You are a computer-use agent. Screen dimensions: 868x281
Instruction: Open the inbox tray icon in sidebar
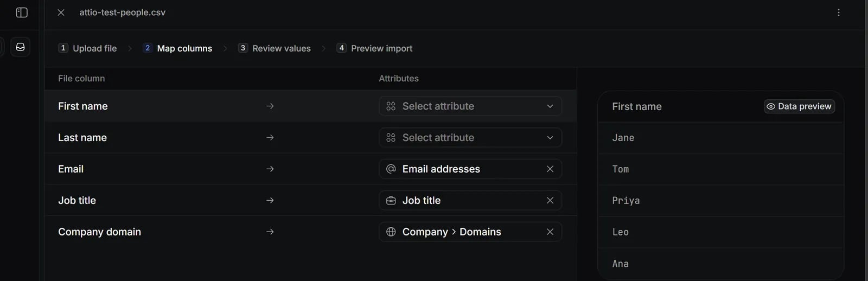click(20, 47)
